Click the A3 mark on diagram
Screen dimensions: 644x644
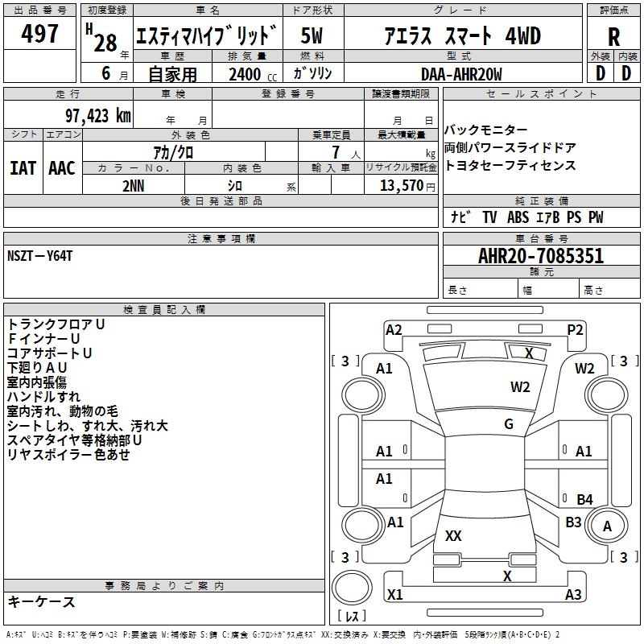pos(573,595)
